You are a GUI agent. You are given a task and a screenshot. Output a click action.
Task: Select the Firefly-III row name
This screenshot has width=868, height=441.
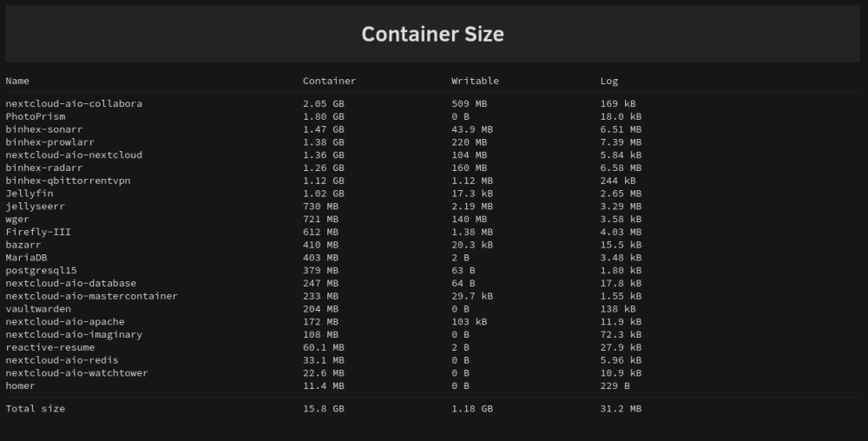(38, 232)
